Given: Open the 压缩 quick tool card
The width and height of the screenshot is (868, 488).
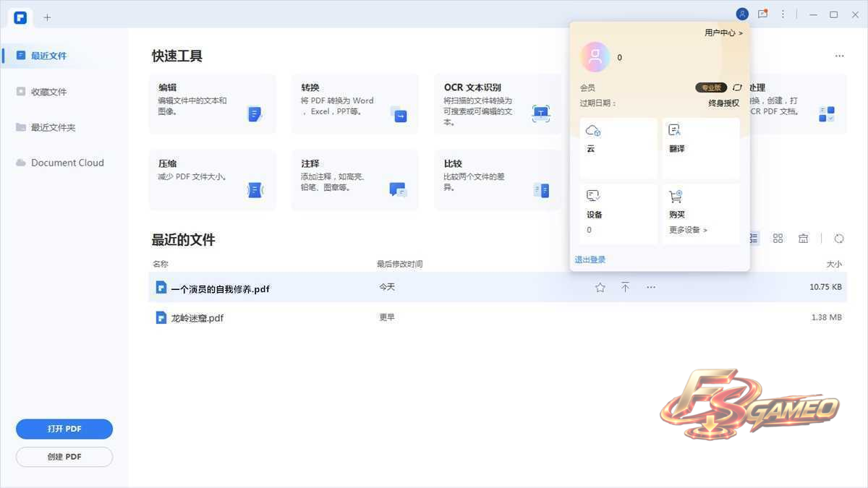Looking at the screenshot, I should click(x=212, y=180).
